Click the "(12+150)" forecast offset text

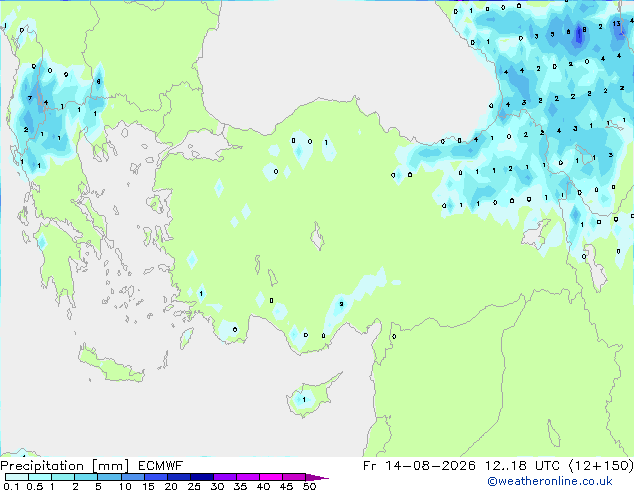tap(601, 466)
